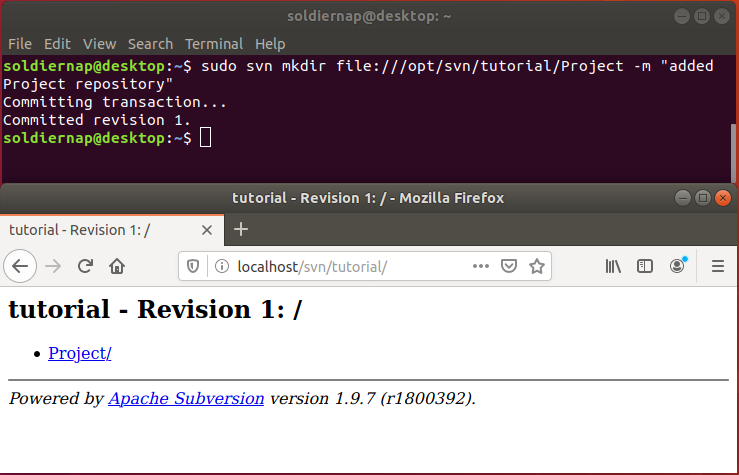739x475 pixels.
Task: Reload the page in Firefox
Action: coord(85,266)
